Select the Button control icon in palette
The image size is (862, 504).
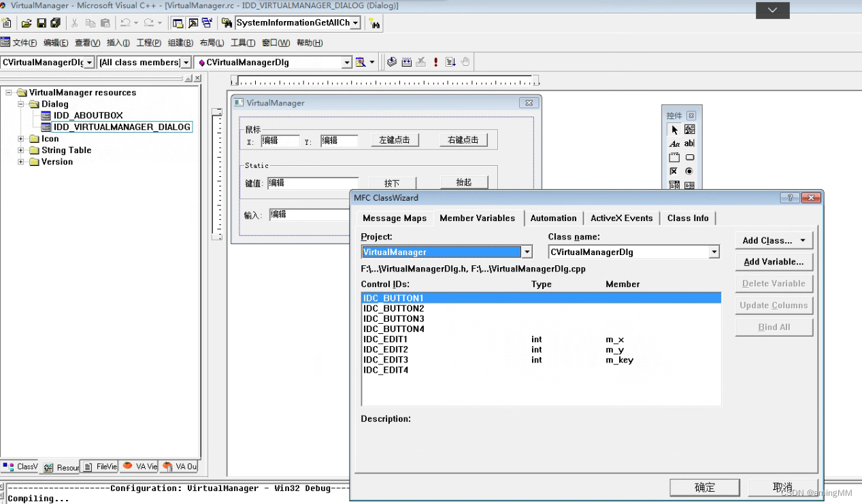click(689, 157)
